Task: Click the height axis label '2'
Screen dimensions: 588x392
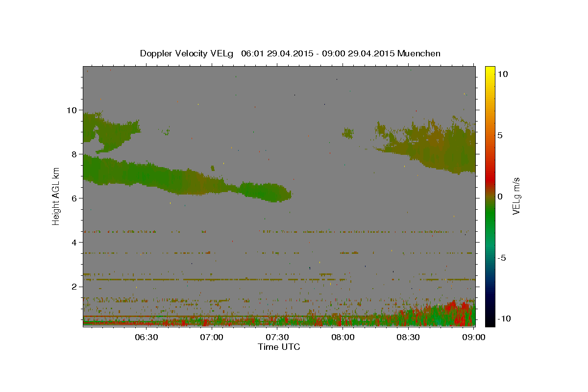Action: click(74, 286)
